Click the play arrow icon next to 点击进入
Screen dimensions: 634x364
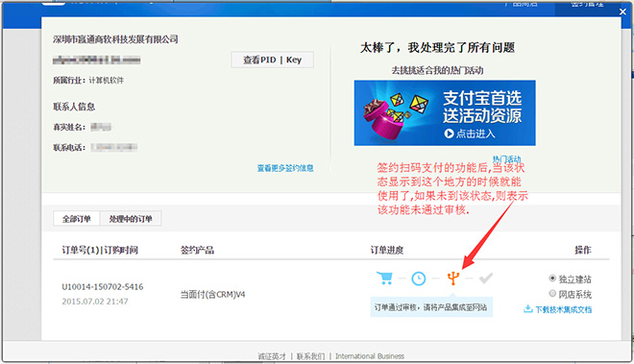tap(449, 133)
